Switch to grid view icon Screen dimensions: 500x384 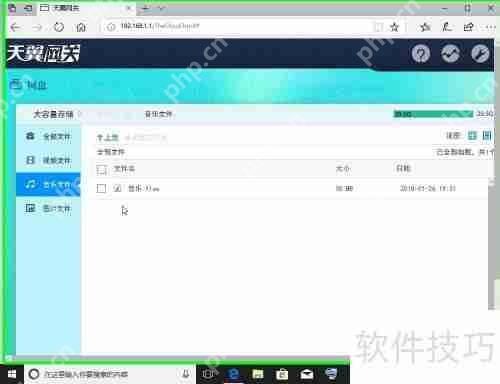(x=472, y=135)
